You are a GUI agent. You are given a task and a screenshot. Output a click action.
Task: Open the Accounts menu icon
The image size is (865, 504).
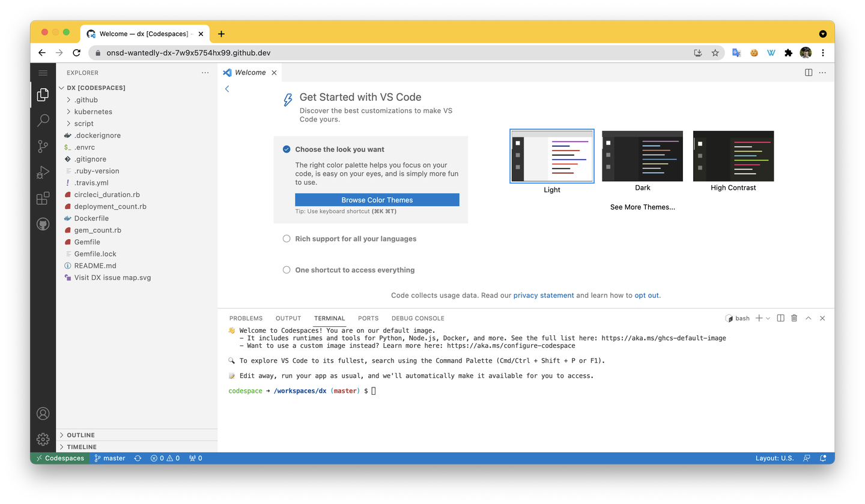tap(43, 413)
